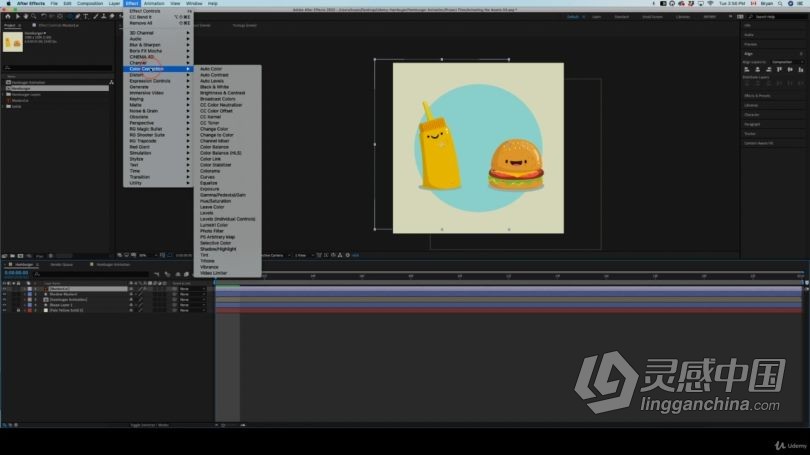Click the flowchart icon beside Hamburger Animation
Viewport: 810px width, 455px height.
pos(111,82)
